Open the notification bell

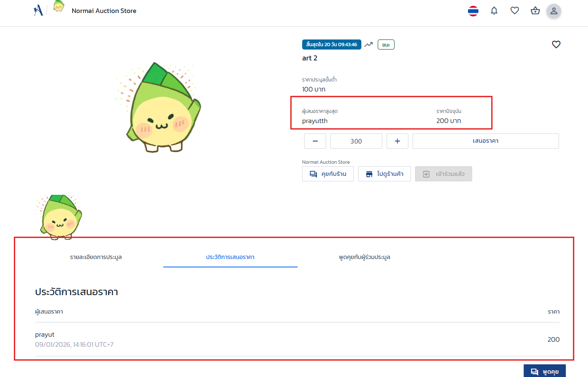pyautogui.click(x=494, y=11)
